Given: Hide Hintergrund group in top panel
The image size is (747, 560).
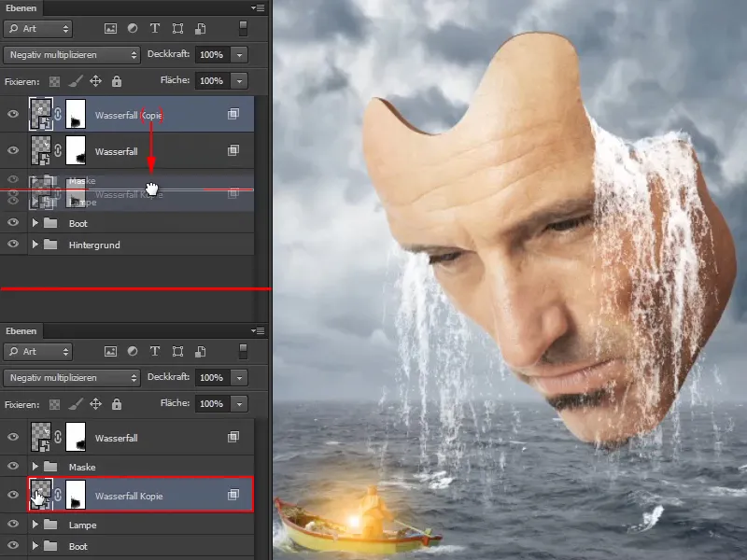Looking at the screenshot, I should click(x=13, y=244).
